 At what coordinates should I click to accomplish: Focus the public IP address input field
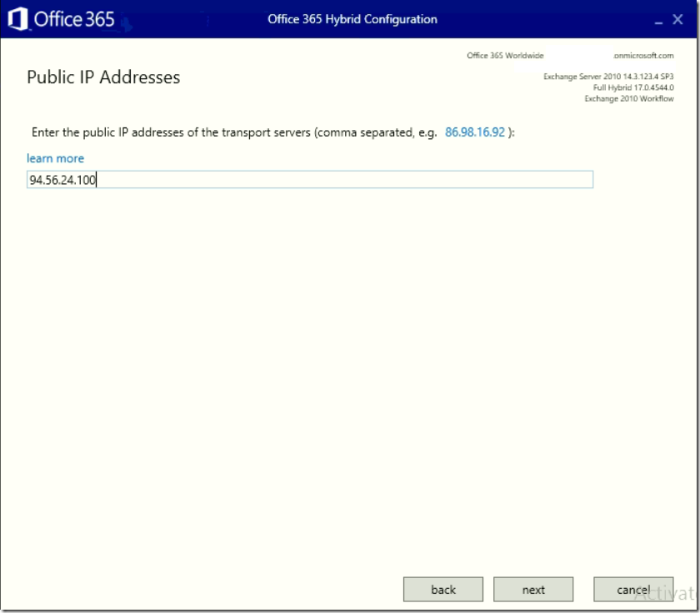pos(310,179)
